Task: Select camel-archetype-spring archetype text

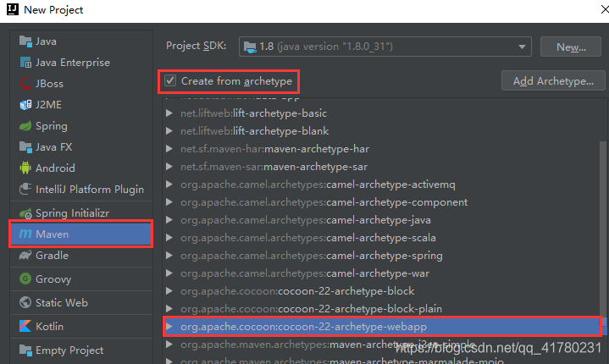Action: point(385,256)
